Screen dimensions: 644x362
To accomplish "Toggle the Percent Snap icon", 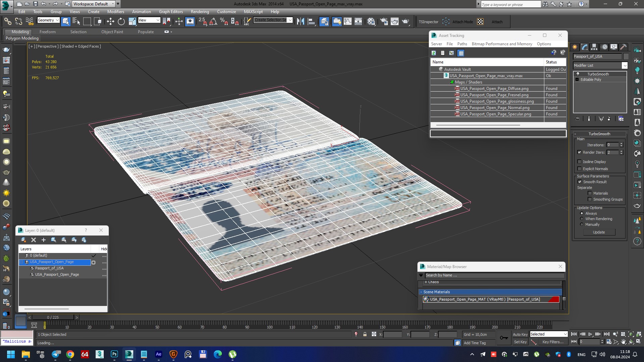I will point(224,21).
